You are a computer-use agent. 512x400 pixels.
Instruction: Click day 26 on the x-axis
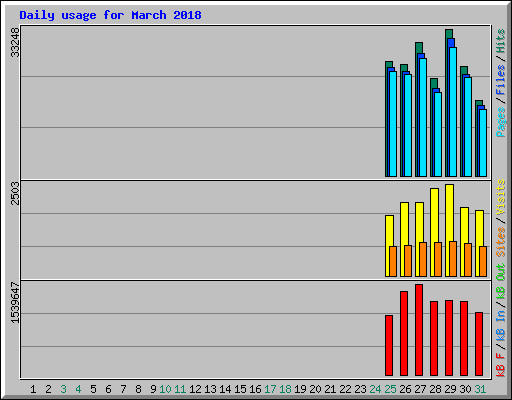(405, 389)
